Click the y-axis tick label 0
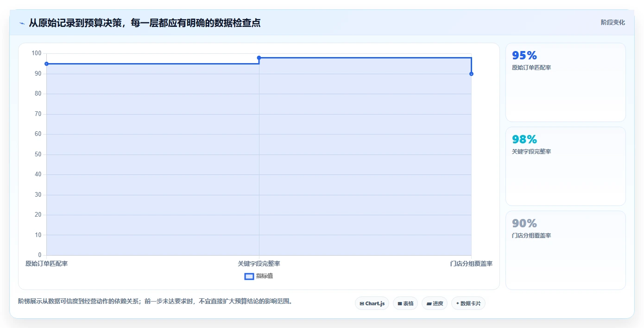644x328 pixels. coord(40,255)
